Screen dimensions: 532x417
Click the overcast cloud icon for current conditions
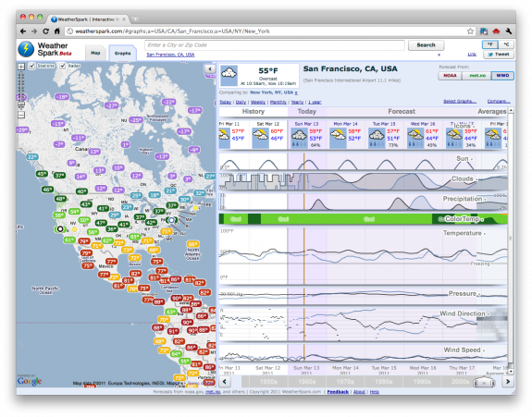click(229, 75)
